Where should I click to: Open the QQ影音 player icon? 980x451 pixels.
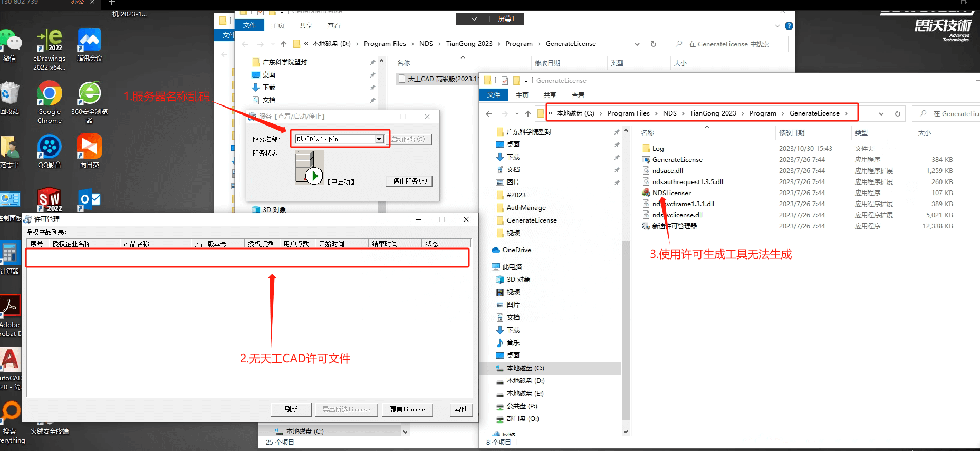tap(49, 148)
